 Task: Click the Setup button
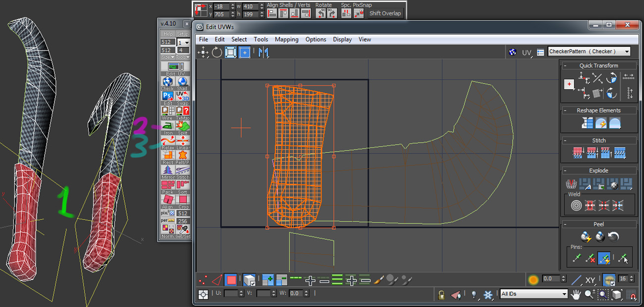coord(183,34)
